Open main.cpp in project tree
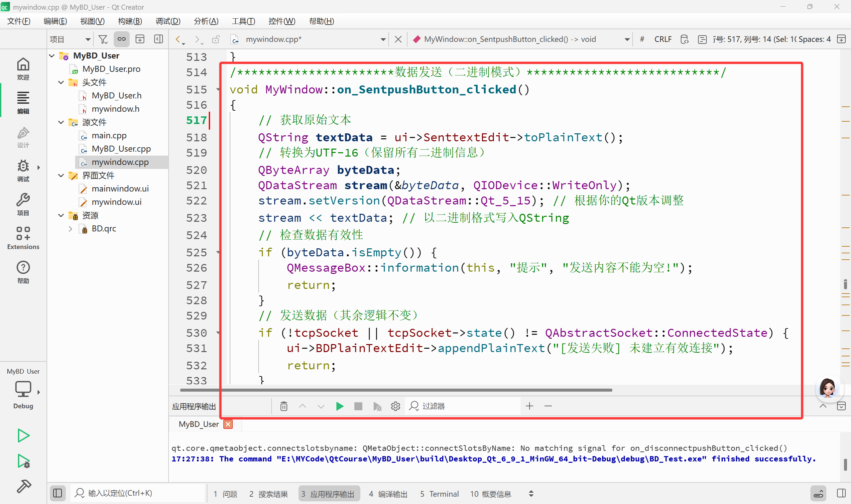 pos(109,136)
